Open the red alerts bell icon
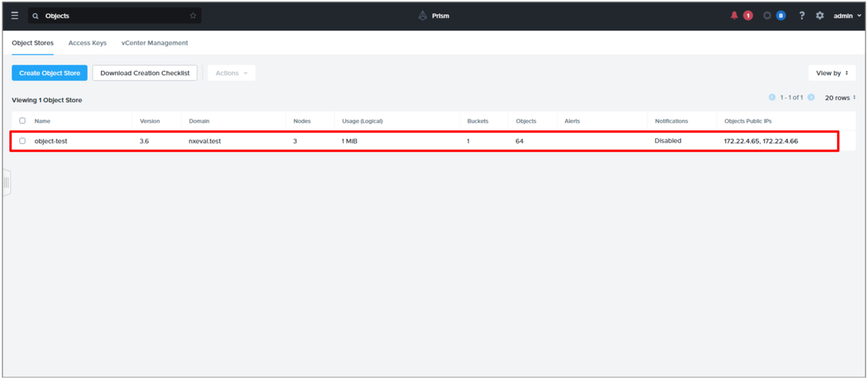 point(736,15)
